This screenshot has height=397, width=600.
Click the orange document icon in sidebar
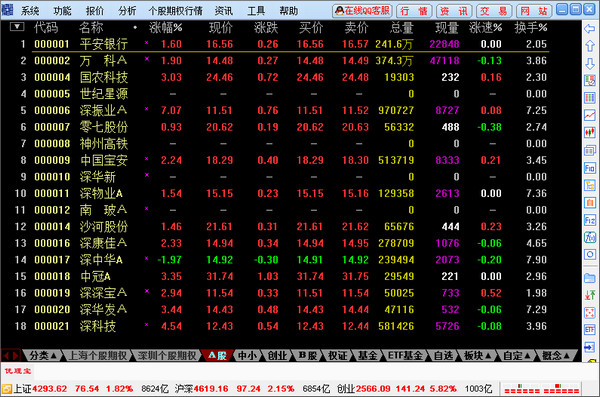590,202
